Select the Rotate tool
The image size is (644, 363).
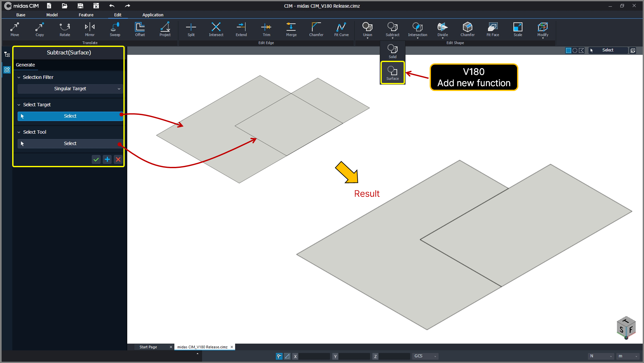(x=65, y=29)
